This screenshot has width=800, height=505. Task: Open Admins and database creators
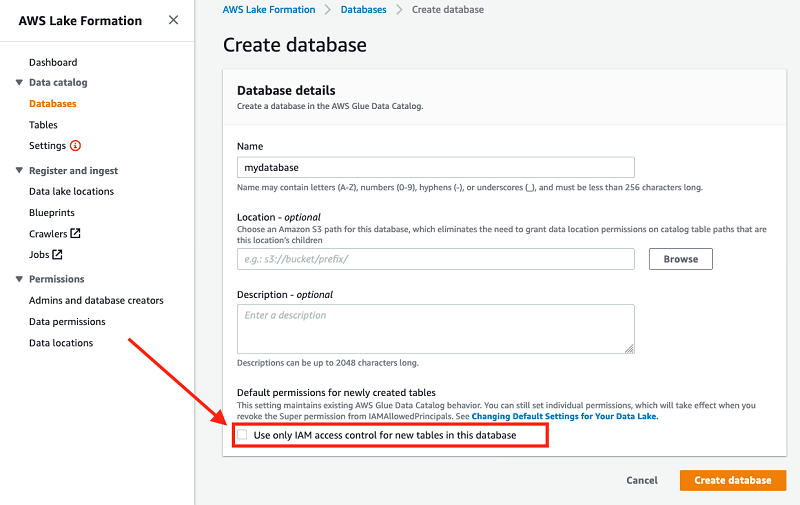(x=96, y=300)
